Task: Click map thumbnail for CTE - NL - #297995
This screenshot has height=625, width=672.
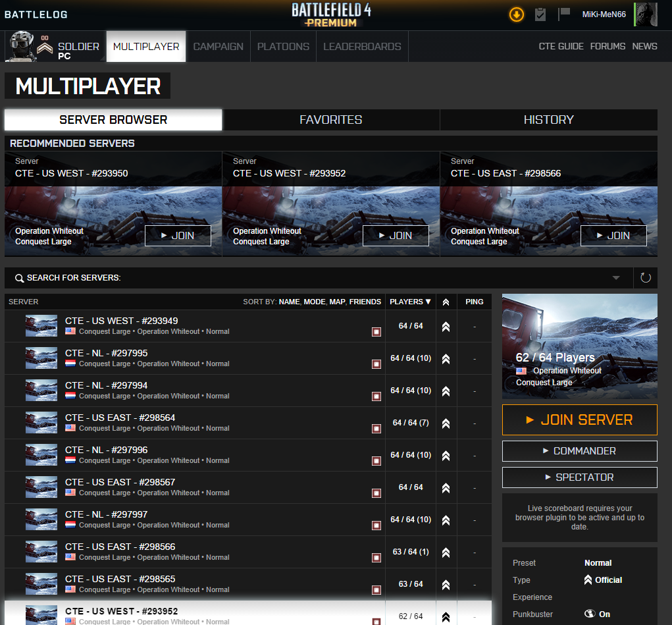Action: (x=41, y=358)
